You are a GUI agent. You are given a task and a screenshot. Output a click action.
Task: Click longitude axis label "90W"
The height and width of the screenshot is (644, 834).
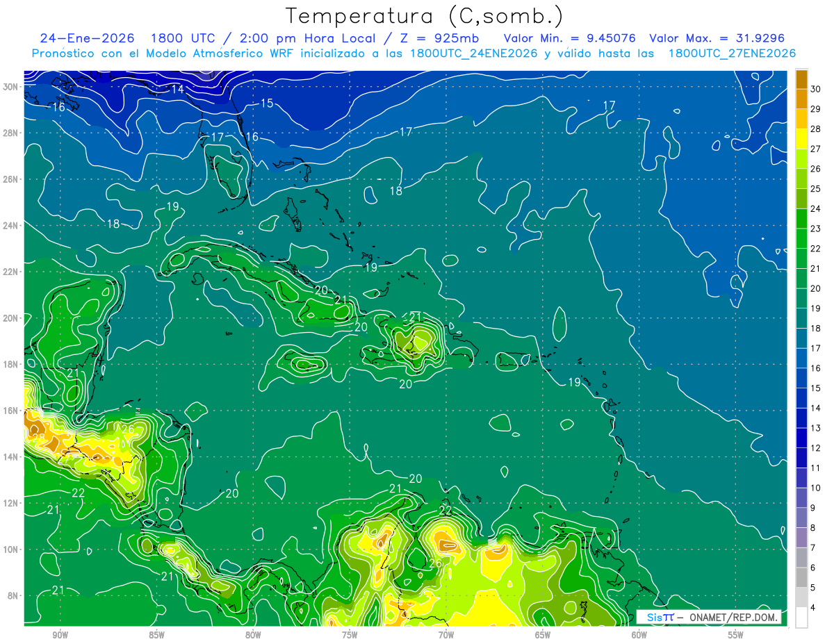pyautogui.click(x=60, y=635)
